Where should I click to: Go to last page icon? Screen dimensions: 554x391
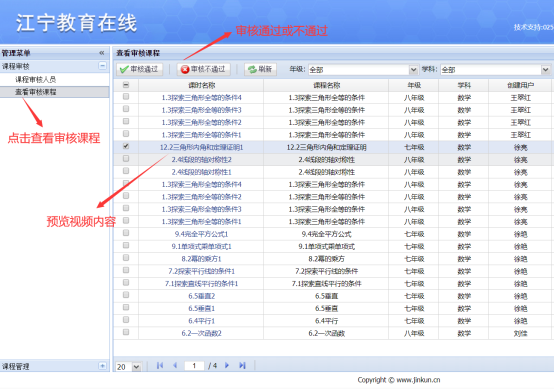[x=242, y=366]
